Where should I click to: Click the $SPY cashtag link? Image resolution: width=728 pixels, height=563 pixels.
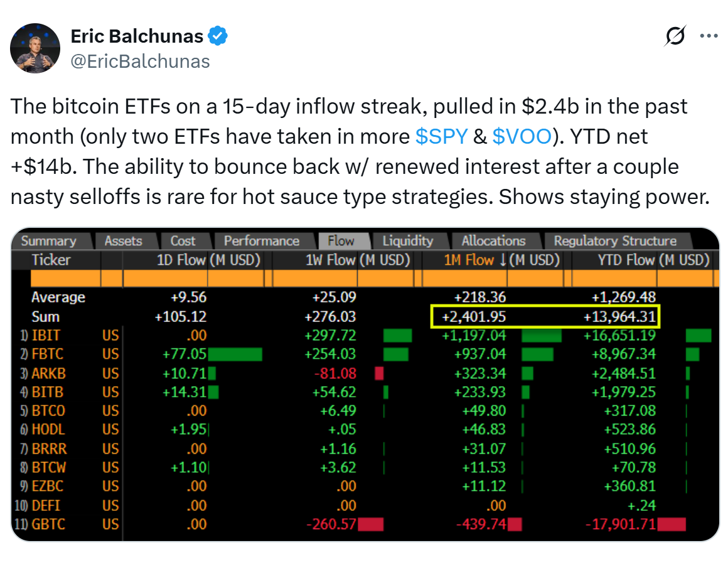point(441,136)
